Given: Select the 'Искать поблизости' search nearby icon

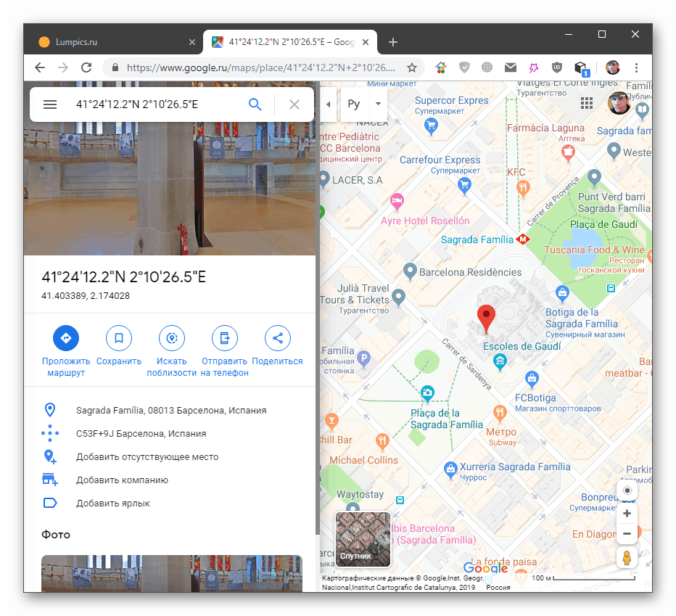Looking at the screenshot, I should point(172,337).
